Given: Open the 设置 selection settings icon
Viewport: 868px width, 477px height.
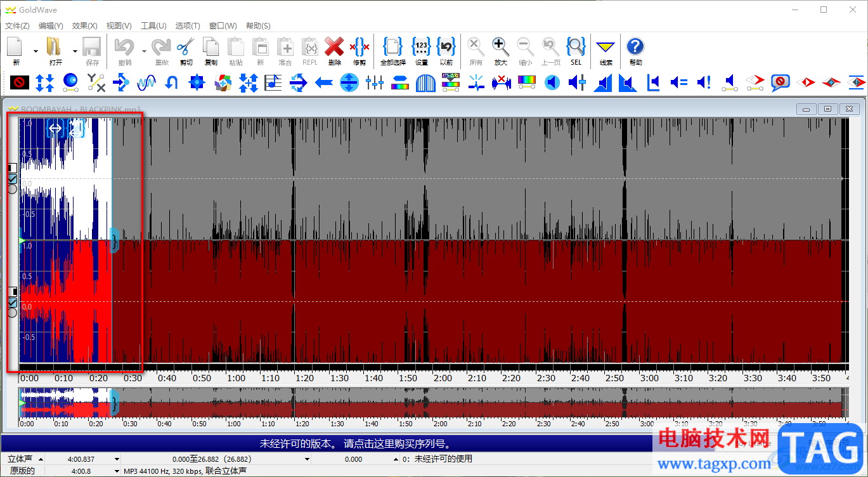Looking at the screenshot, I should (421, 47).
